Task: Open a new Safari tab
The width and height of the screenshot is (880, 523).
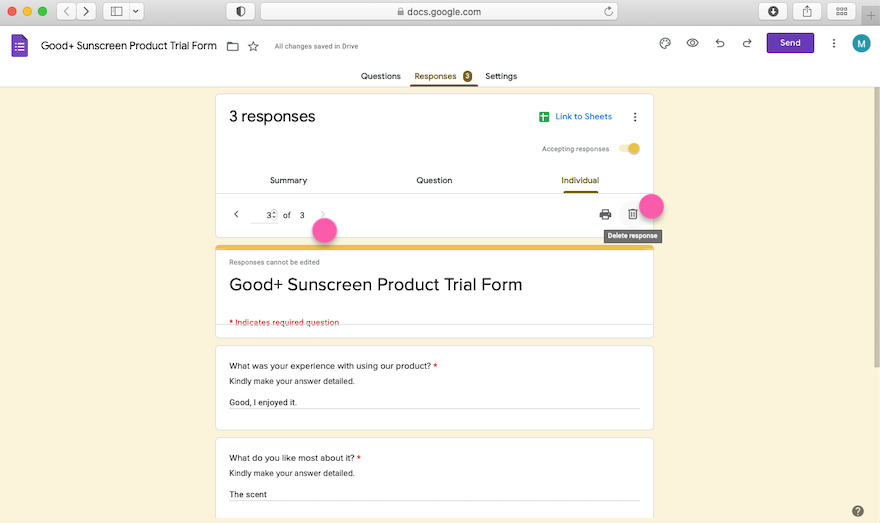Action: 870,15
